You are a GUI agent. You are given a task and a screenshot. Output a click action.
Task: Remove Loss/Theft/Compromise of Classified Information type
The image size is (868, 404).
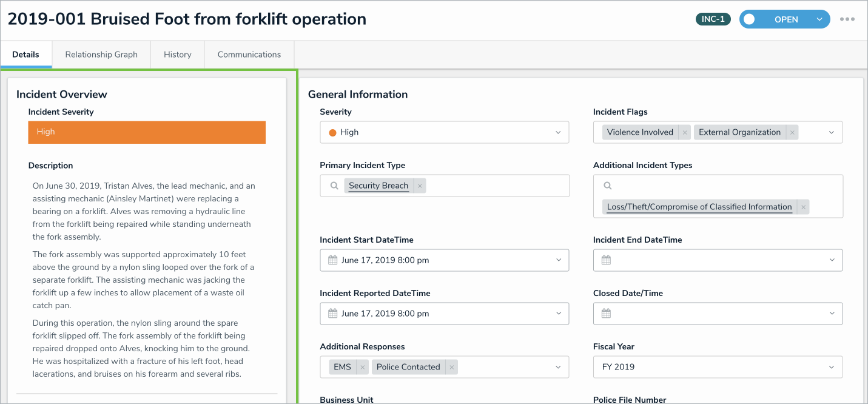[803, 207]
